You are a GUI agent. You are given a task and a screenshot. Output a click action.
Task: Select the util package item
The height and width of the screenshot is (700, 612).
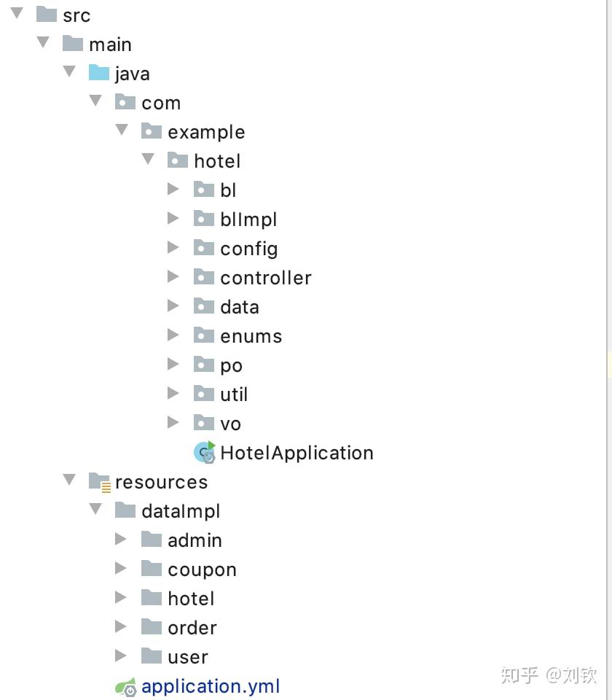233,394
